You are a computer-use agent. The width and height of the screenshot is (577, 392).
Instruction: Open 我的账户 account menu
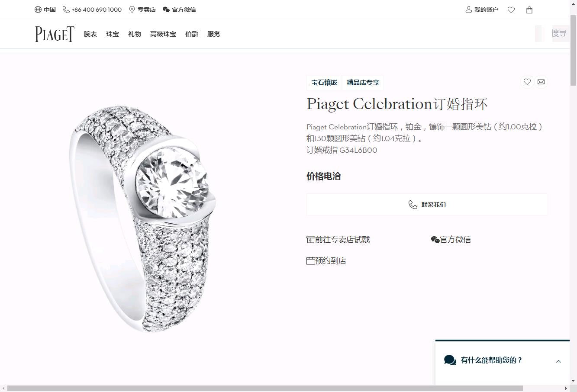482,10
